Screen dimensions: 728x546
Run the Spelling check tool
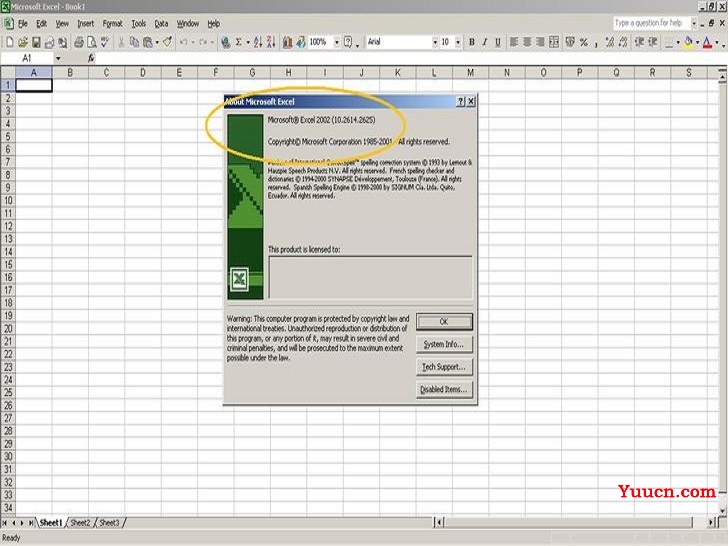tap(105, 42)
